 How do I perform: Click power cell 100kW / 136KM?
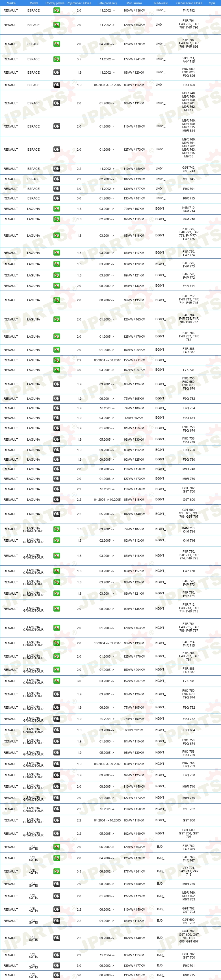pos(134,11)
